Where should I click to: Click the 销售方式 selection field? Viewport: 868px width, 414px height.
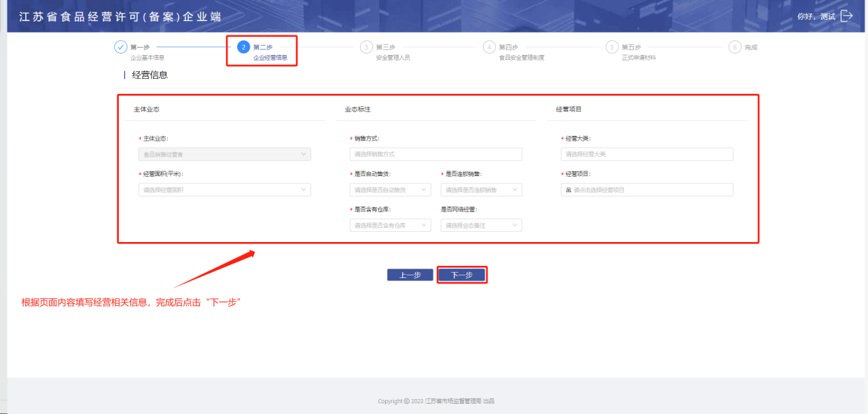pyautogui.click(x=435, y=154)
